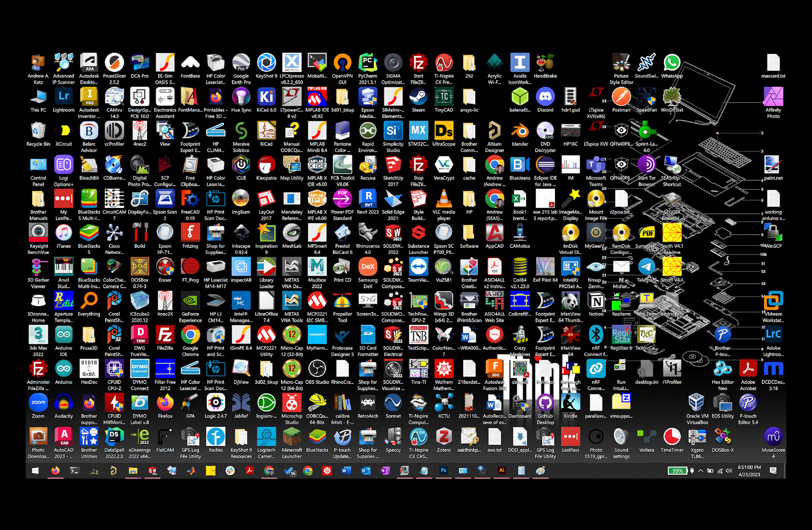
Task: Select the Firefox desktop shortcut
Action: tap(165, 406)
